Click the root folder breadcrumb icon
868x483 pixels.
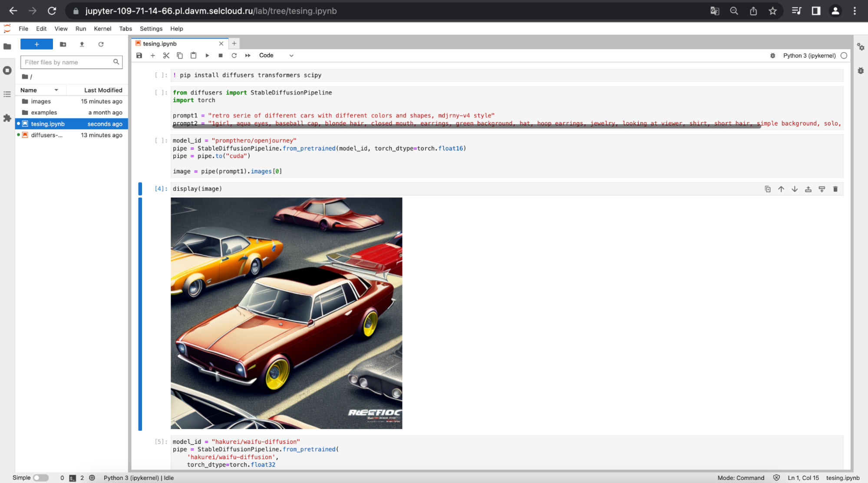[x=25, y=77]
